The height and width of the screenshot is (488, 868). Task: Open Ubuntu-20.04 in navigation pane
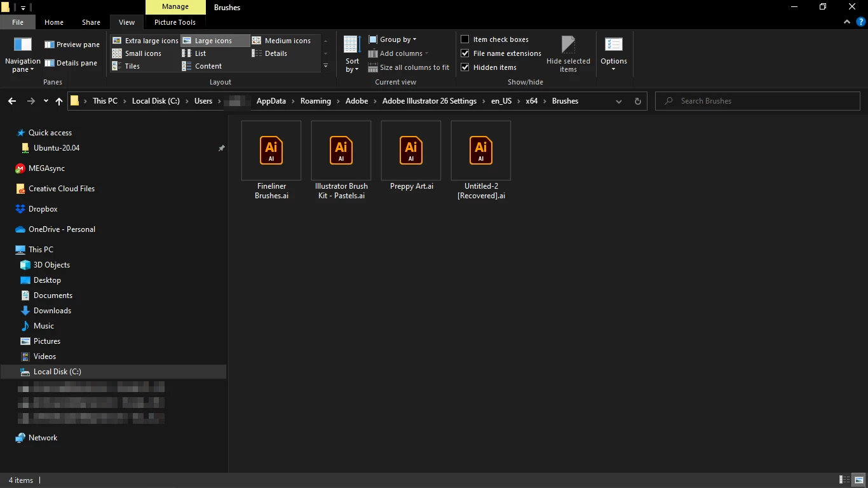[57, 148]
